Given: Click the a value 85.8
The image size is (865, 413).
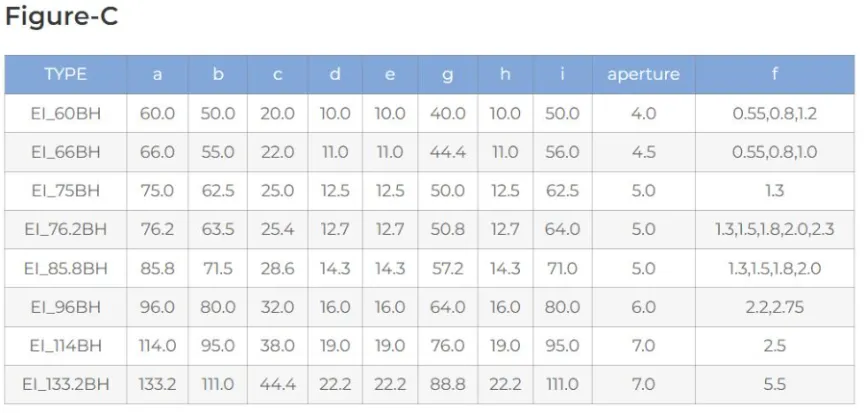Looking at the screenshot, I should (157, 268).
